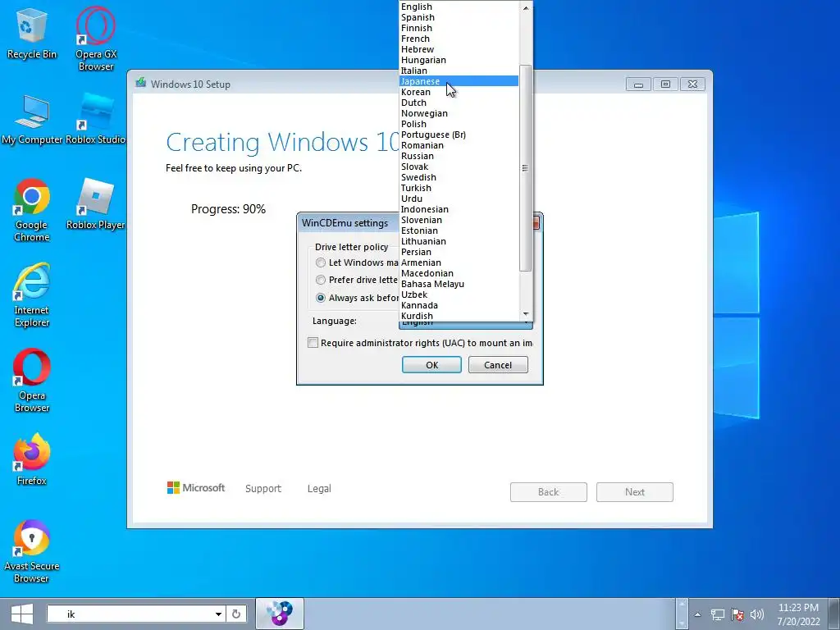
Task: Open the volume speaker tray icon
Action: click(757, 614)
